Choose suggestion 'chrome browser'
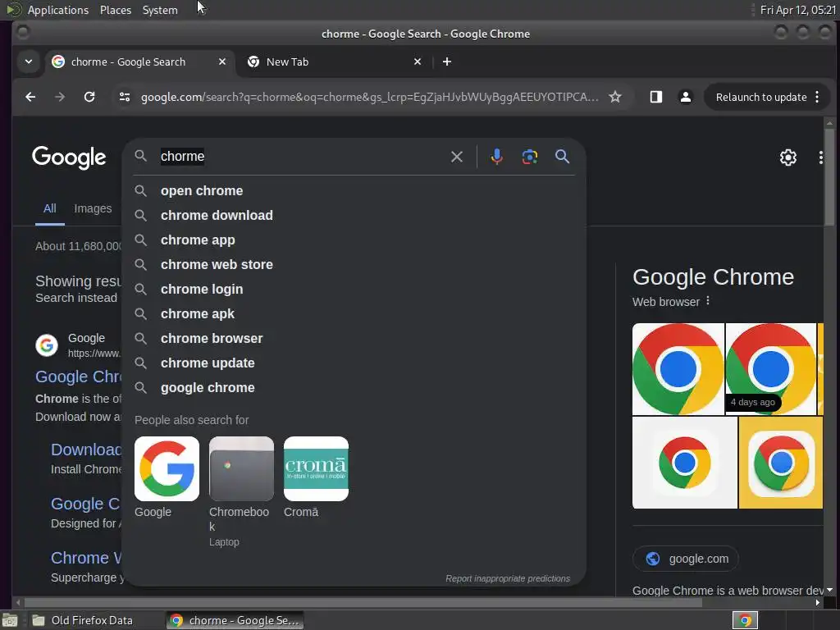Image resolution: width=840 pixels, height=630 pixels. (x=354, y=339)
